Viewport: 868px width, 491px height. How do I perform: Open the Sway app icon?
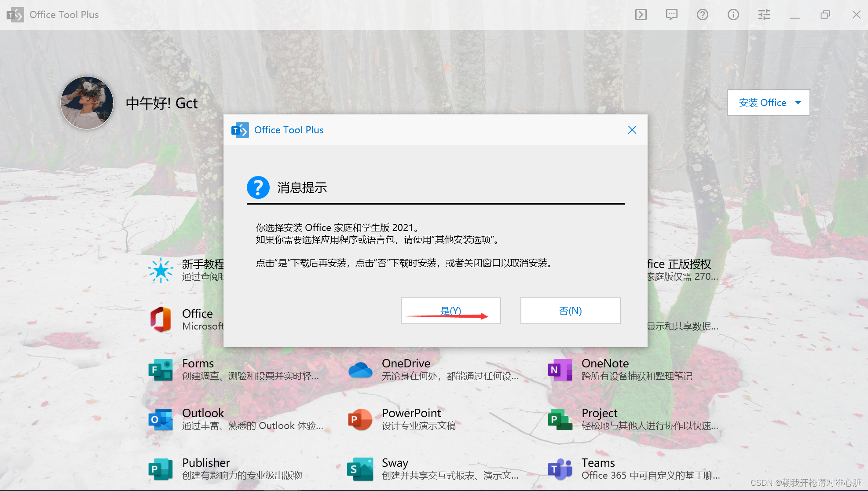point(360,469)
